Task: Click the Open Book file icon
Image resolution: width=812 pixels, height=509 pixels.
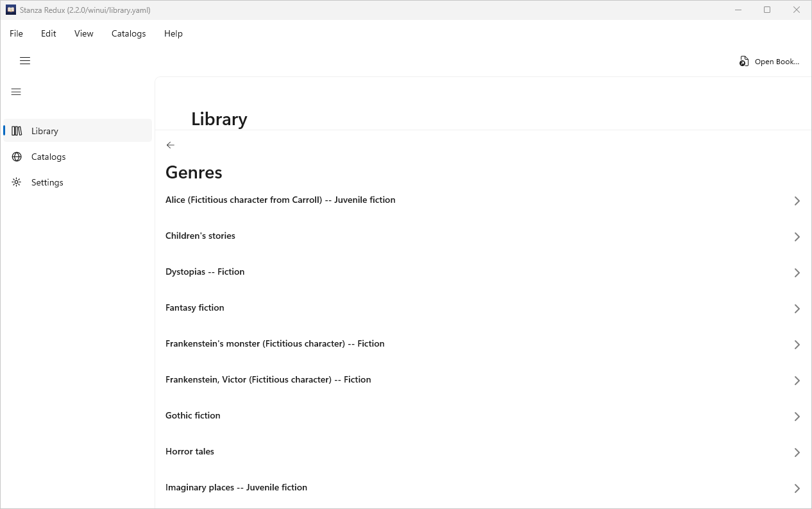Action: pyautogui.click(x=744, y=62)
